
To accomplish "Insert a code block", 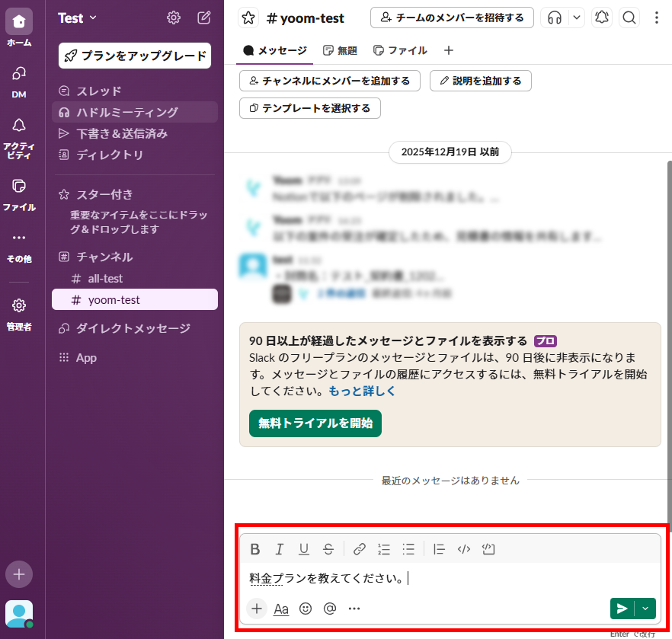I will pos(488,549).
